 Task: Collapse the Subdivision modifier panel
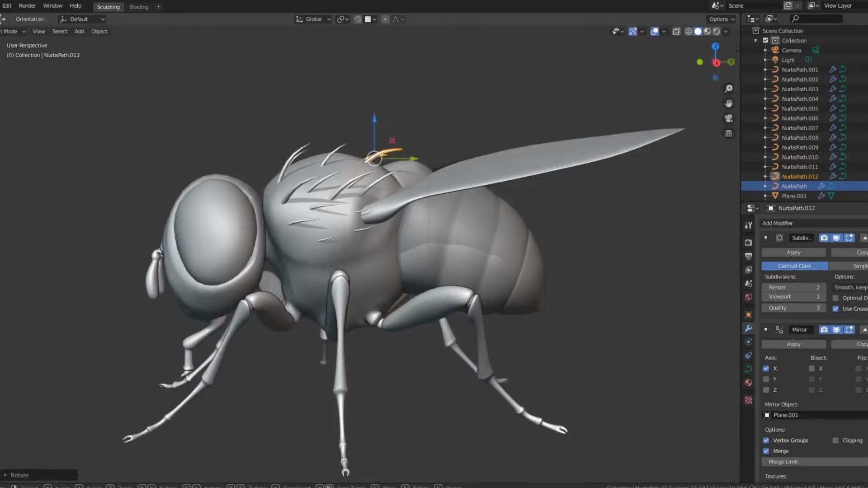click(x=766, y=238)
